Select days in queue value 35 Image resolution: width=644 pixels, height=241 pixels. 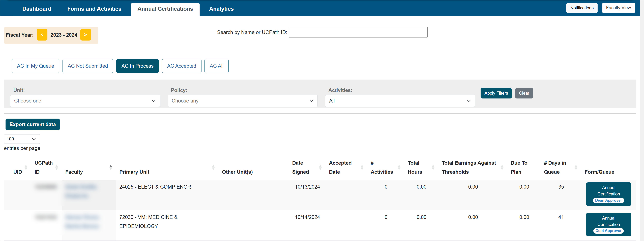tap(561, 187)
